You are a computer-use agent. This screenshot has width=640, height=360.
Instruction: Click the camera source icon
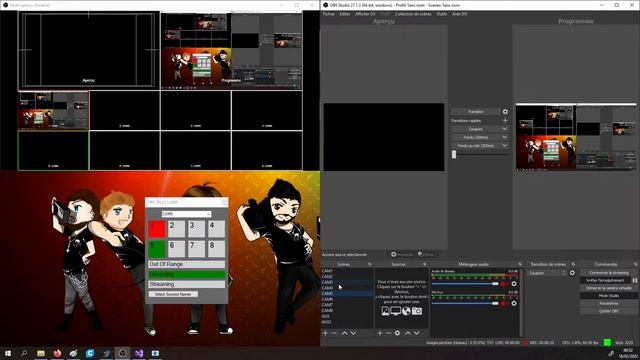coord(417,311)
